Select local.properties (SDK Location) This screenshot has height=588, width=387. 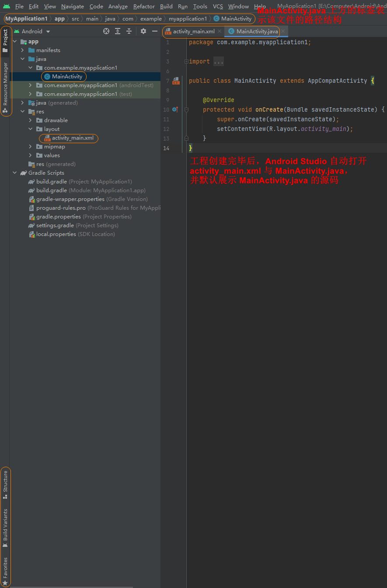click(72, 234)
